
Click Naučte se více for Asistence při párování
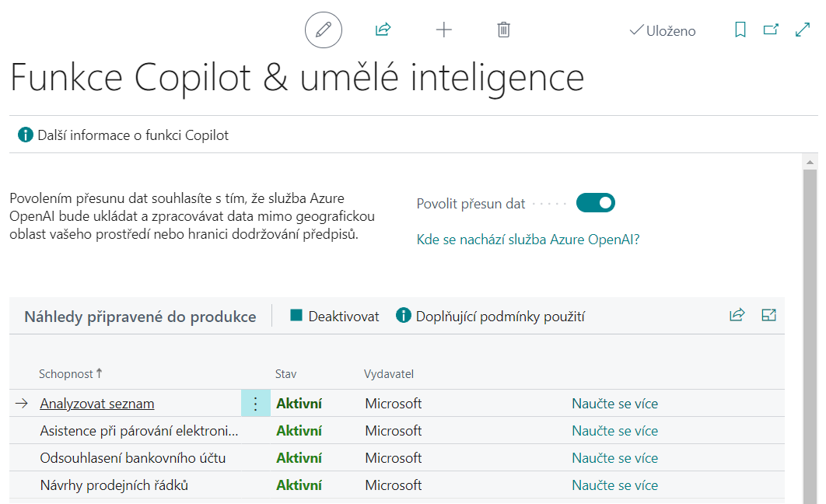coord(614,431)
